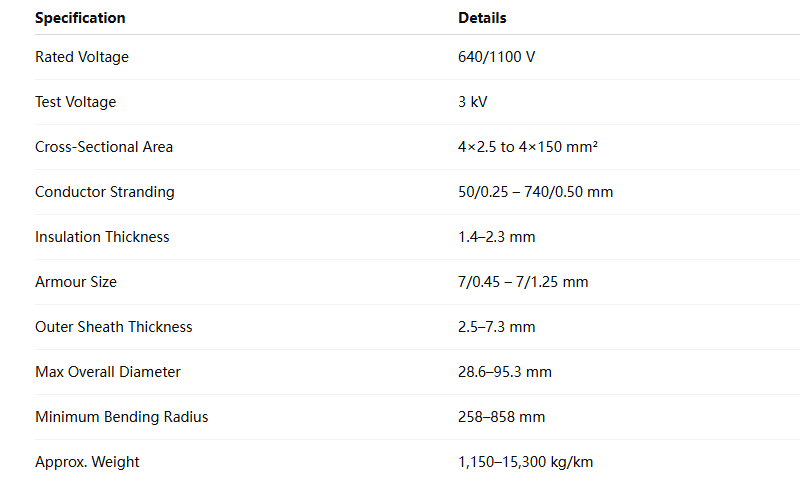Click the Minimum Bending Radius label
800x500 pixels.
(x=122, y=417)
